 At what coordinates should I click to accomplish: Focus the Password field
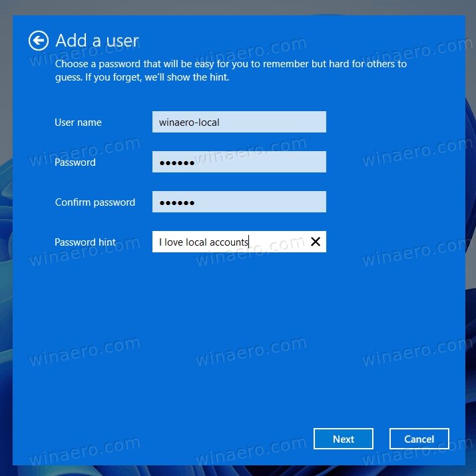click(x=239, y=162)
